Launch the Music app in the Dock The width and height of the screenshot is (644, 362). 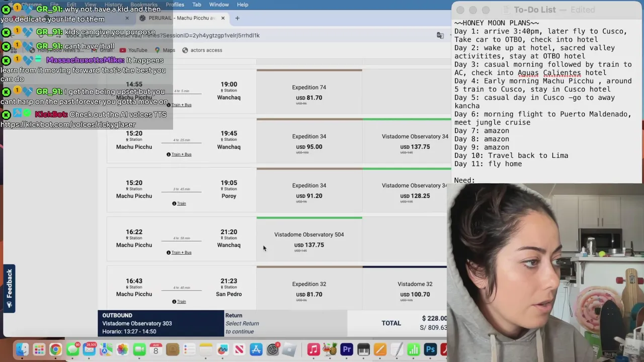pos(313,349)
